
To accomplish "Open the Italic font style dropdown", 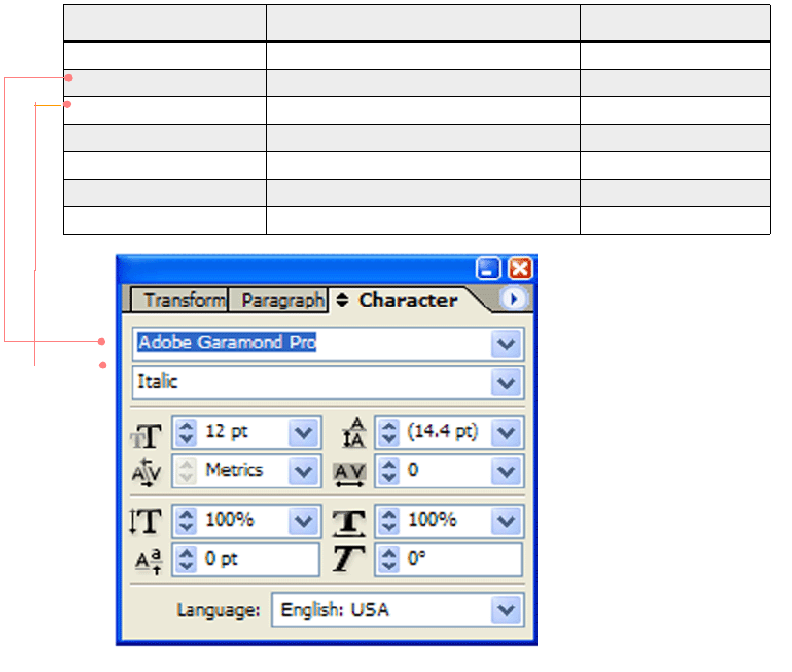I will click(506, 383).
